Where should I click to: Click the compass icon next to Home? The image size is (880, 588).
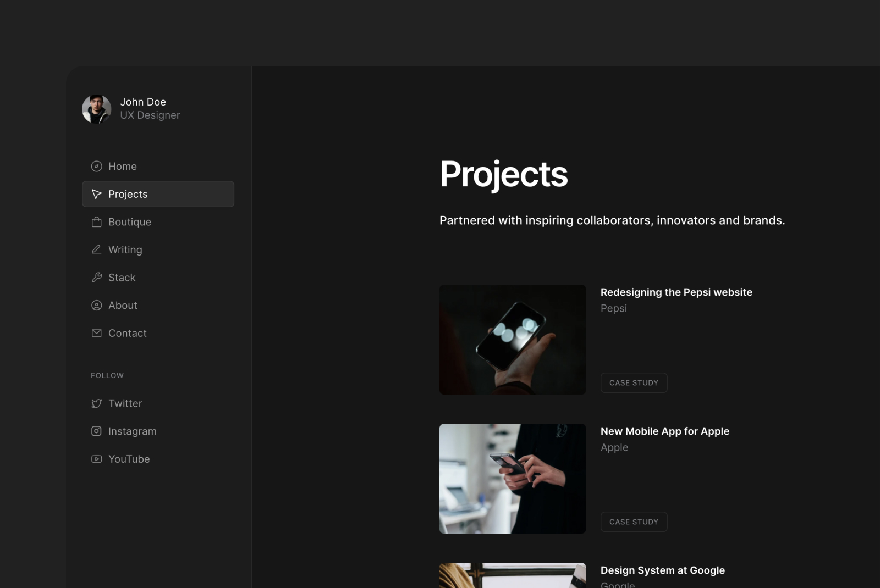[x=96, y=166]
